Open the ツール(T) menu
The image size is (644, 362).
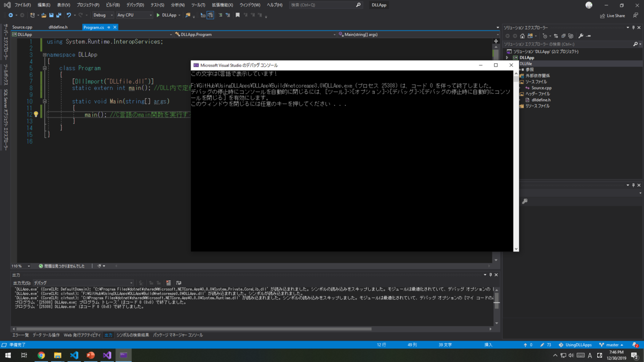[x=198, y=5]
